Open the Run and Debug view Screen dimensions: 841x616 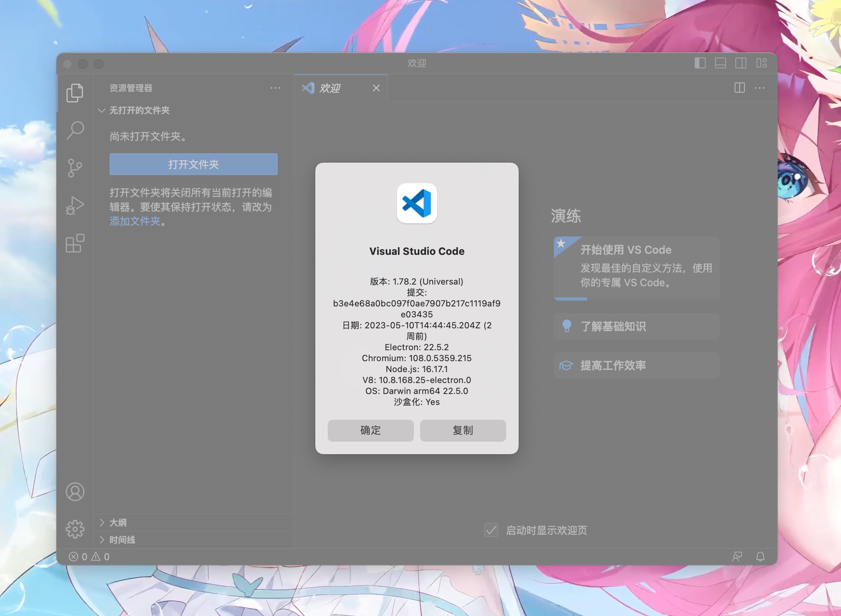(x=75, y=206)
